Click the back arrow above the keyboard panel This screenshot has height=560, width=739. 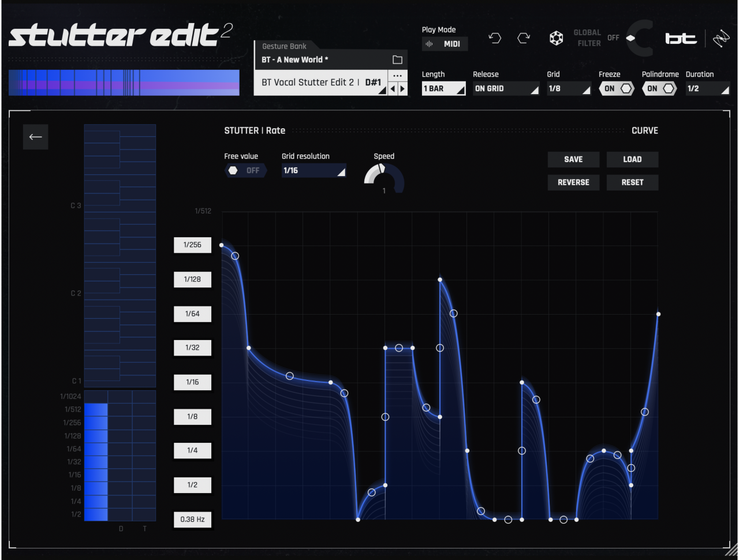pos(35,137)
